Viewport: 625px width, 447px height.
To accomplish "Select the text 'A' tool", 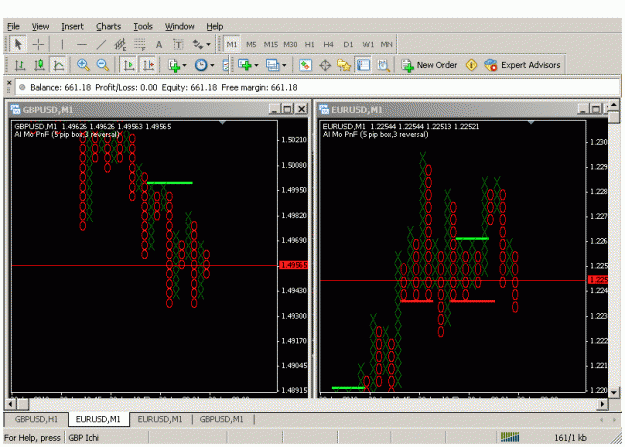I will pyautogui.click(x=159, y=44).
